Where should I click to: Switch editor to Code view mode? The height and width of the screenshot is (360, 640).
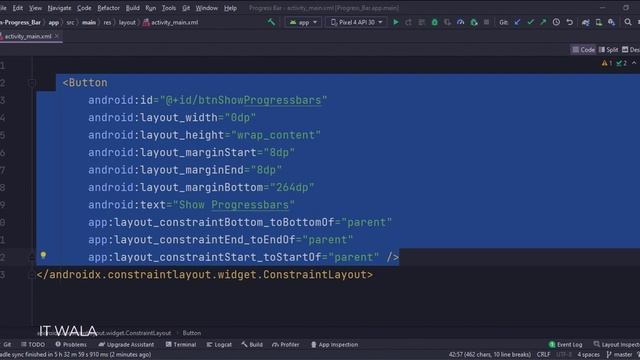(x=583, y=50)
